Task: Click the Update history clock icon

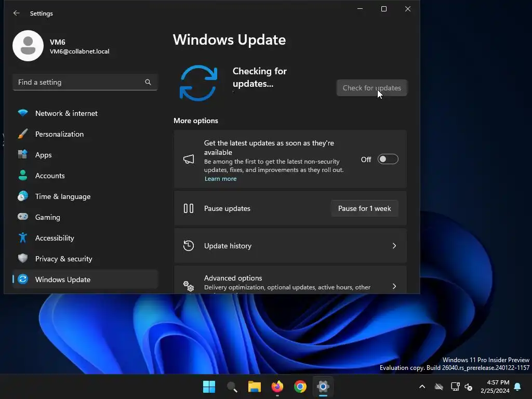Action: point(189,246)
